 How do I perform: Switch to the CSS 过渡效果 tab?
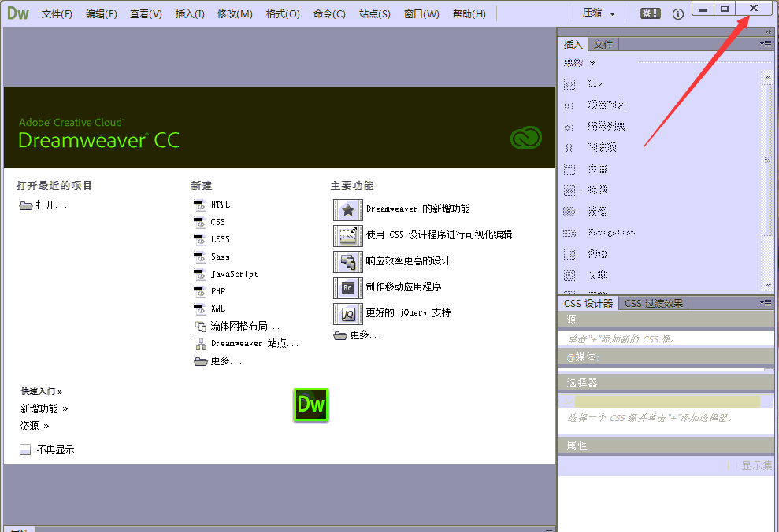coord(654,303)
